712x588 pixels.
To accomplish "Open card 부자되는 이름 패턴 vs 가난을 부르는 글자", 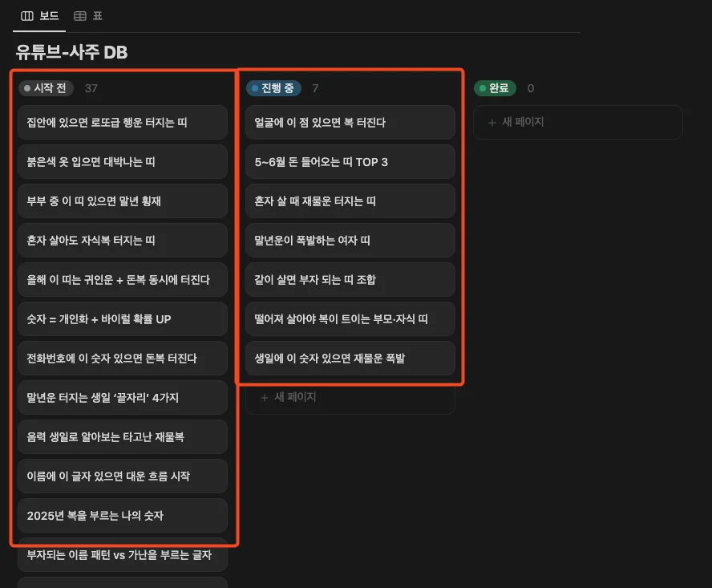I will point(123,555).
